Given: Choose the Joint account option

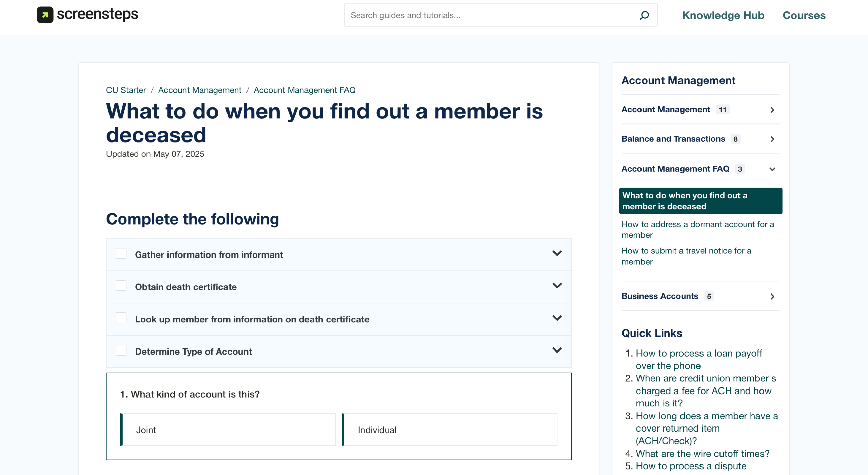Looking at the screenshot, I should [x=228, y=430].
